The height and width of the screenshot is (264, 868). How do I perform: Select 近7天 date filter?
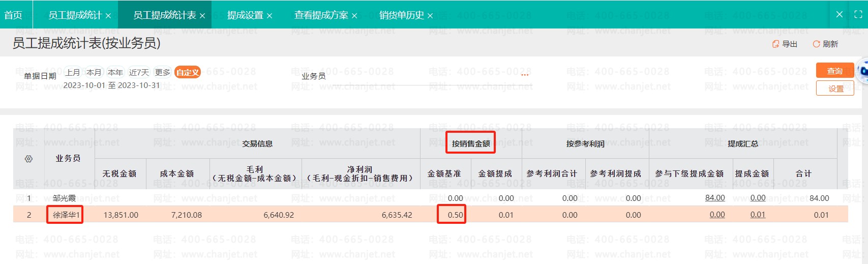click(x=139, y=72)
